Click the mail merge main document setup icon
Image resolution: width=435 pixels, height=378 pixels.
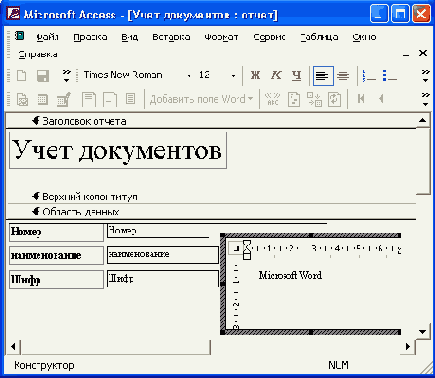coord(22,100)
